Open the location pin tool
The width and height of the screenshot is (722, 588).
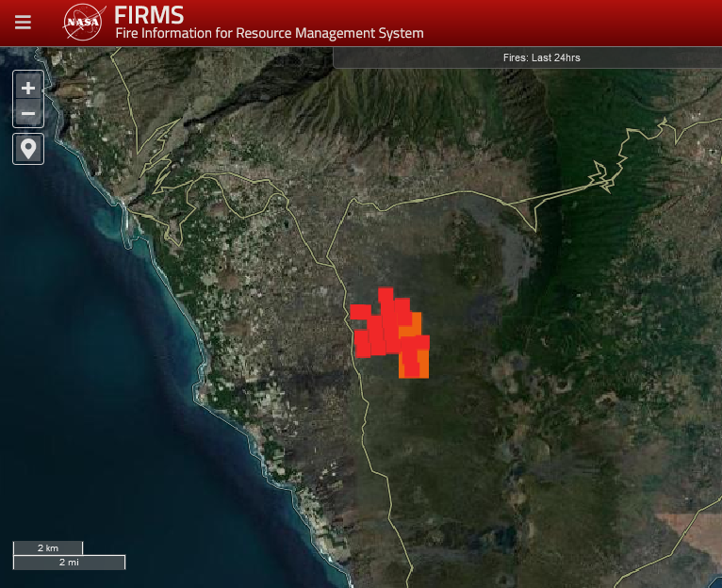[28, 149]
